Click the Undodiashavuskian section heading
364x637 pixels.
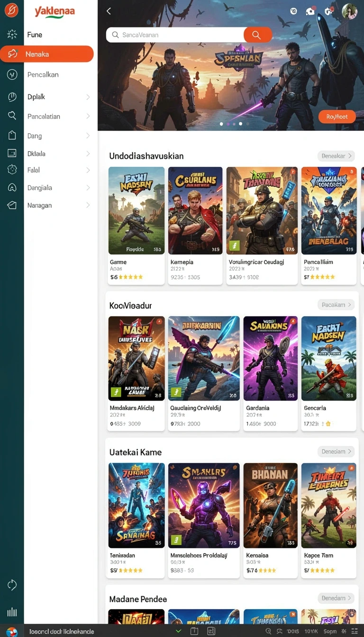[x=146, y=156]
